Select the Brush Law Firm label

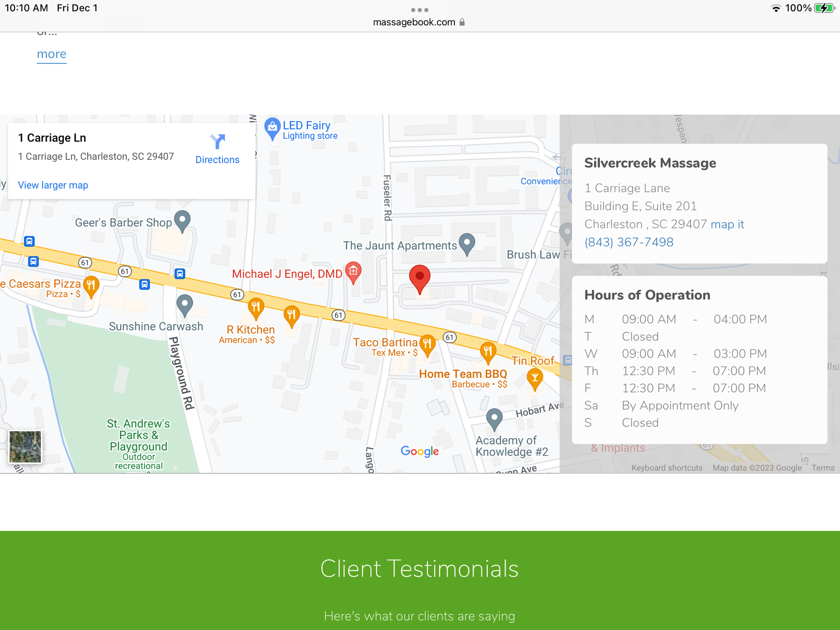click(x=539, y=255)
